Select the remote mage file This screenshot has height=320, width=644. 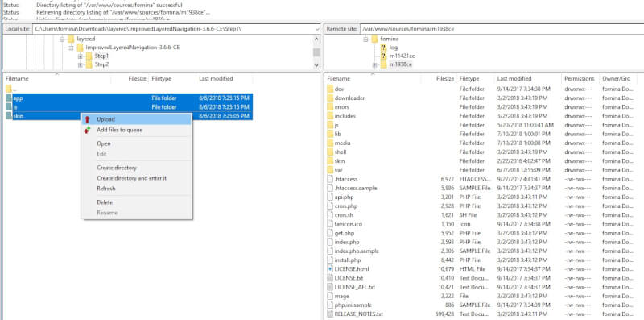pyautogui.click(x=341, y=296)
